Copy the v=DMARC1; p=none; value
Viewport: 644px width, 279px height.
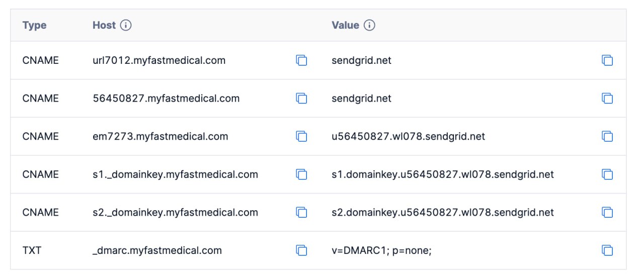(x=607, y=250)
